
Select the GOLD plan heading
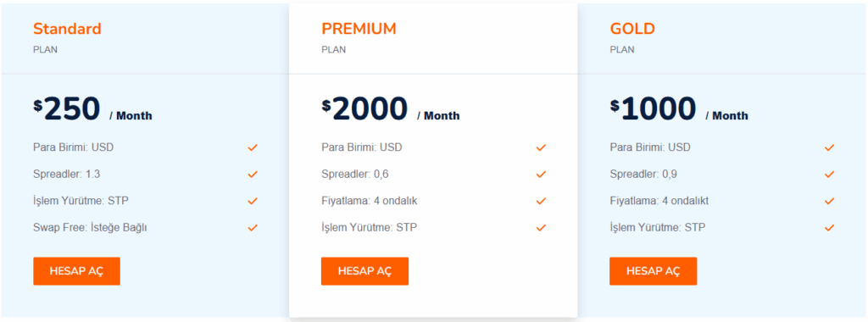632,29
